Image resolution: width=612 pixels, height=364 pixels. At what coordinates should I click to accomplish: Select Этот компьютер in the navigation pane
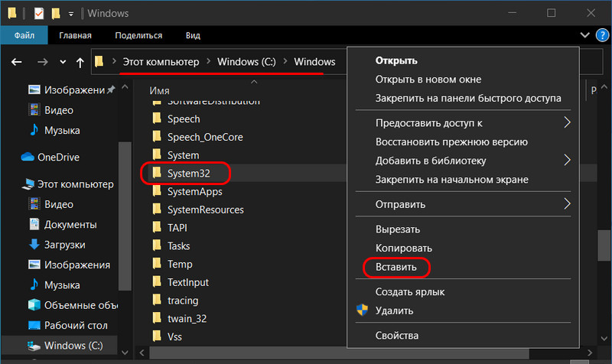(68, 184)
